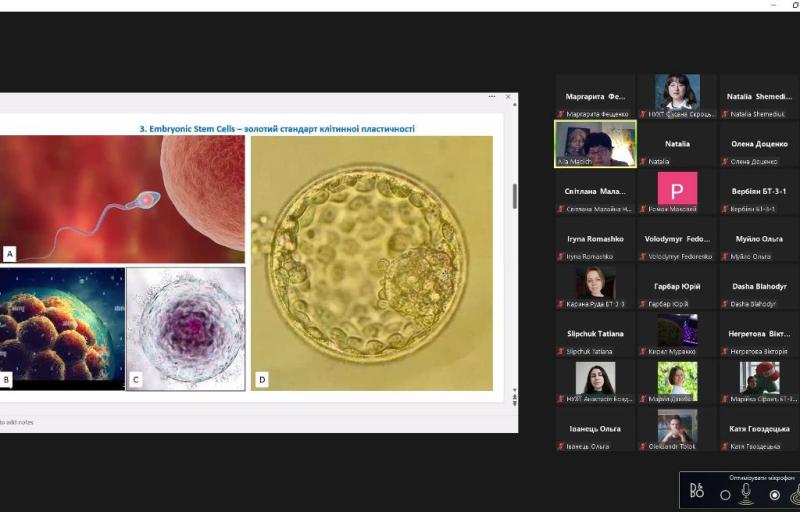
Task: Click muted mic icon beside Маргарита Фещенко
Action: [x=561, y=114]
